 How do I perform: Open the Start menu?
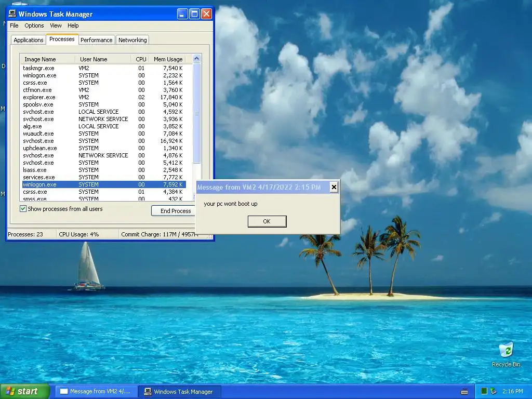point(25,391)
